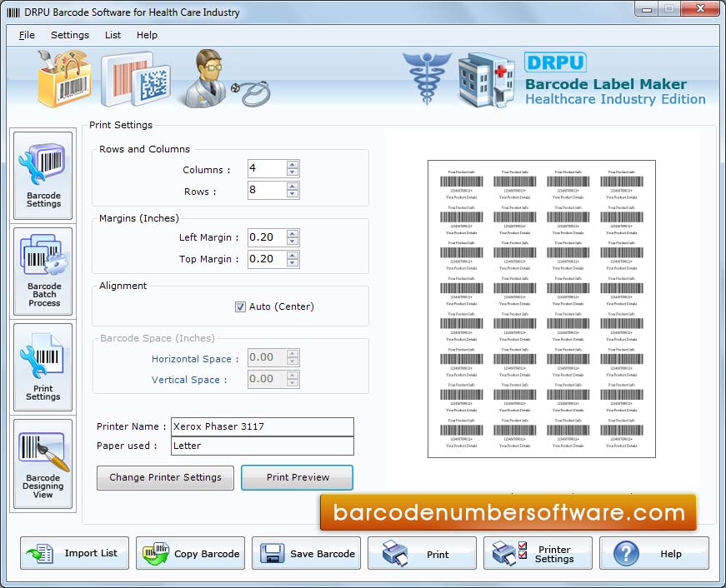Viewport: 726px width, 588px height.
Task: Click the Help button at bottom right
Action: point(654,553)
